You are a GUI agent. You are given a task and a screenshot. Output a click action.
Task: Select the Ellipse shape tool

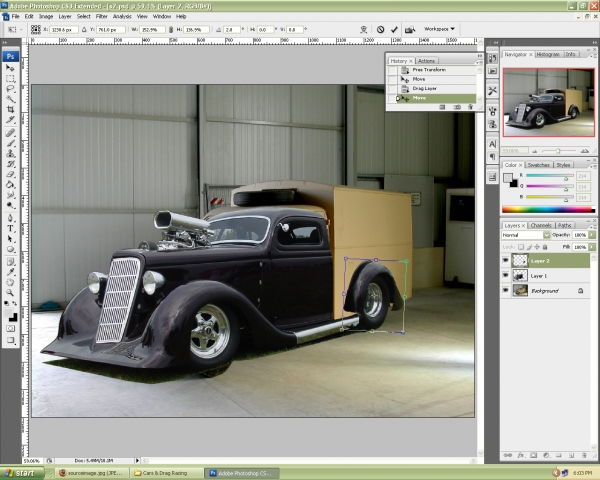click(x=10, y=249)
